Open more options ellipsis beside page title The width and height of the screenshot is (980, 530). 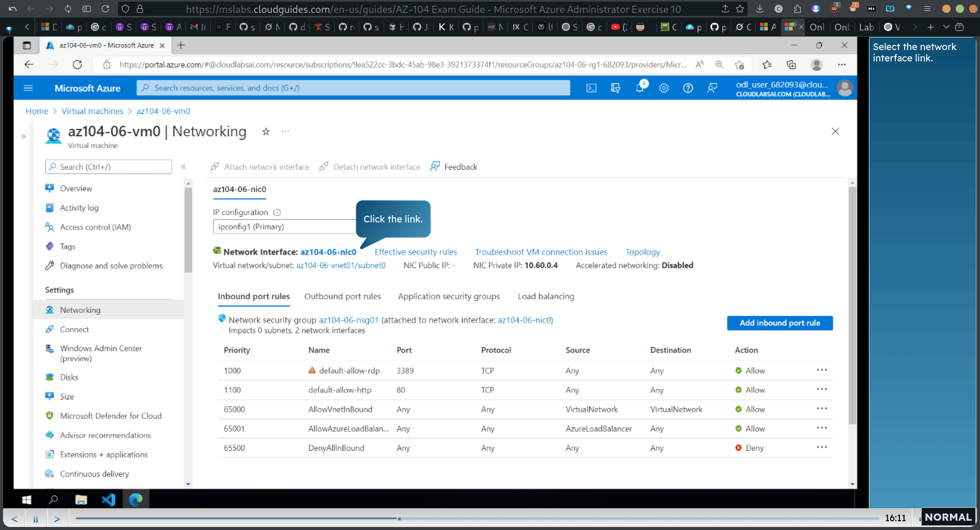click(x=285, y=132)
